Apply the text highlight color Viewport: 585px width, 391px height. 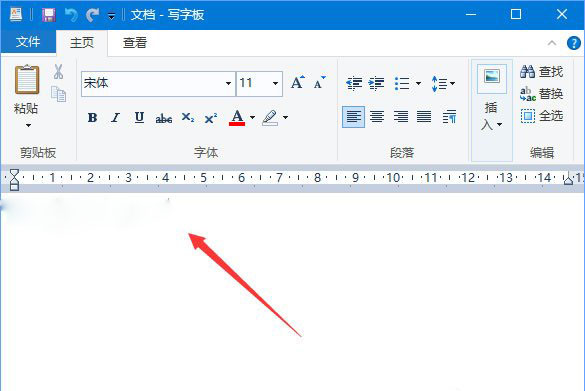[270, 118]
